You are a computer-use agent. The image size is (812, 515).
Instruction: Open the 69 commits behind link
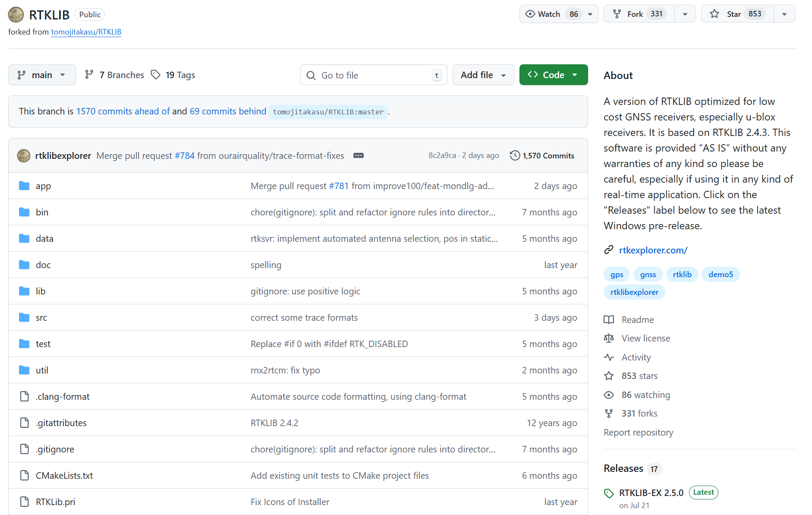tap(228, 111)
